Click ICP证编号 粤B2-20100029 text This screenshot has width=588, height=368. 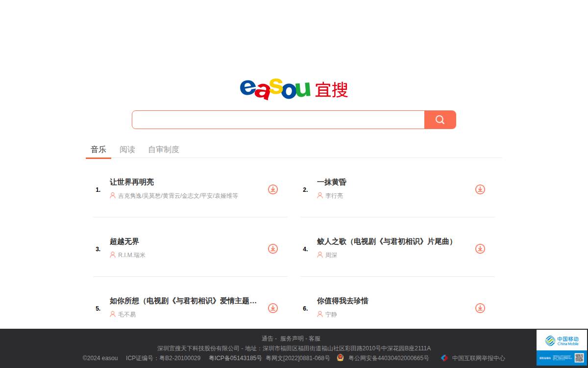tap(163, 358)
